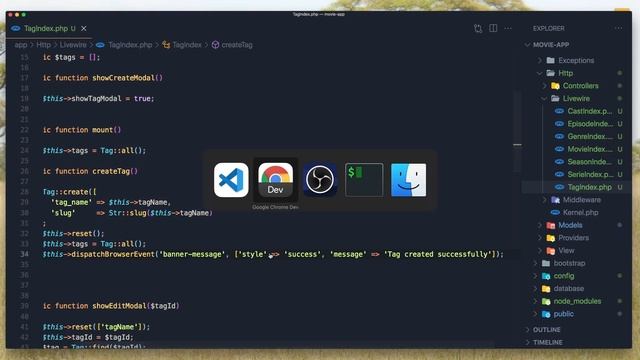The height and width of the screenshot is (360, 640).
Task: Collapse the Livewire folder
Action: coord(576,98)
